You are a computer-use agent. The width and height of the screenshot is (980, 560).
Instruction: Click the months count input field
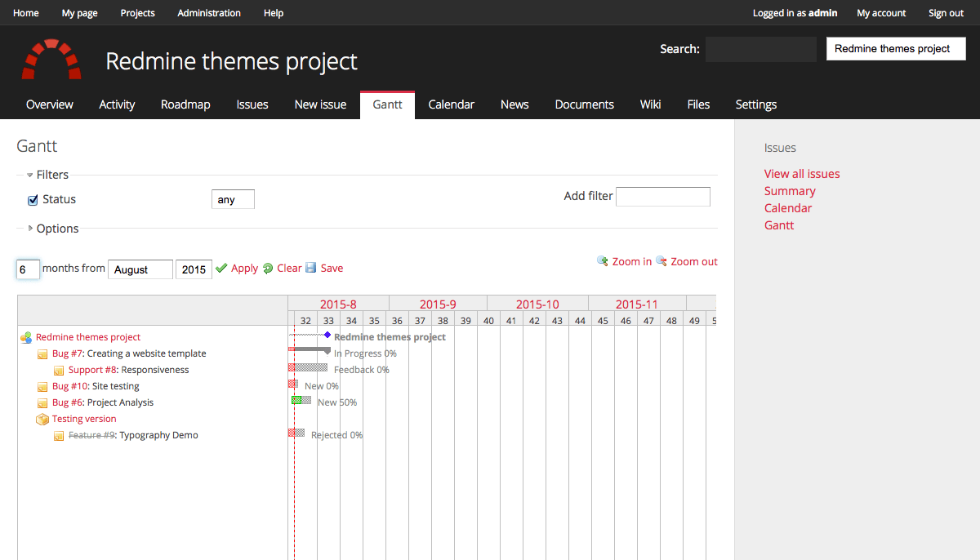(x=29, y=269)
